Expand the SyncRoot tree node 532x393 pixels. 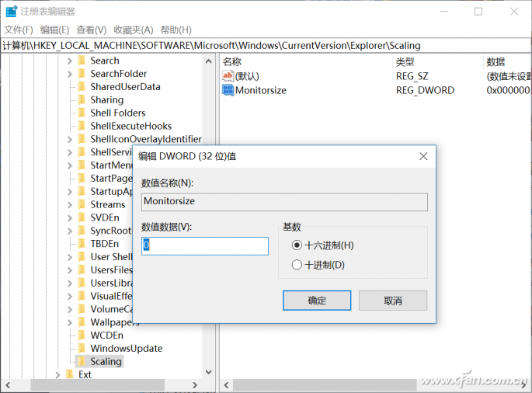point(70,231)
